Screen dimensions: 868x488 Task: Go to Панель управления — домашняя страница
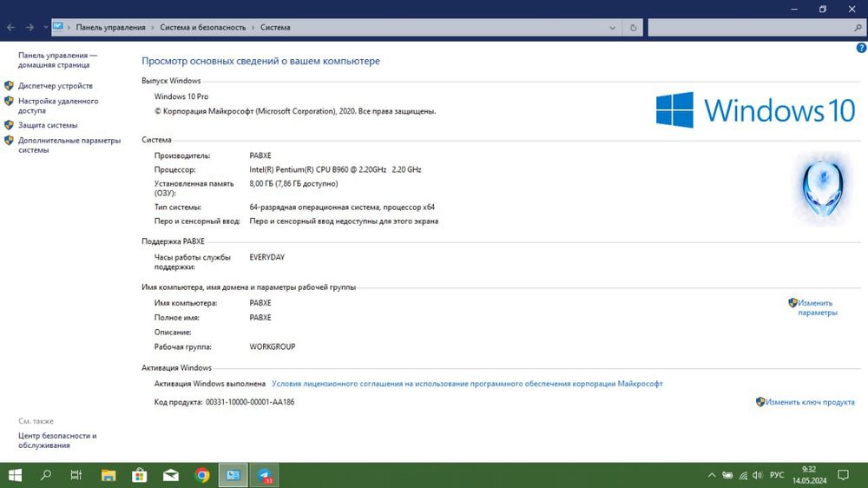click(57, 60)
